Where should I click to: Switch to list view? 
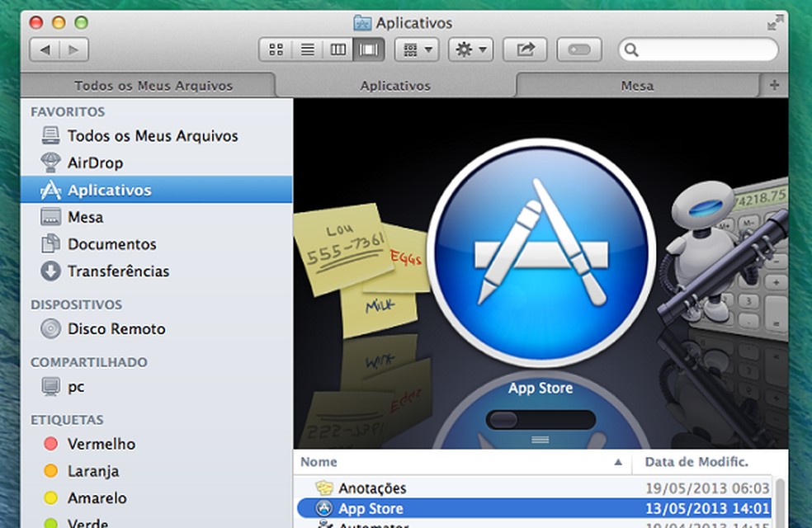(x=308, y=49)
